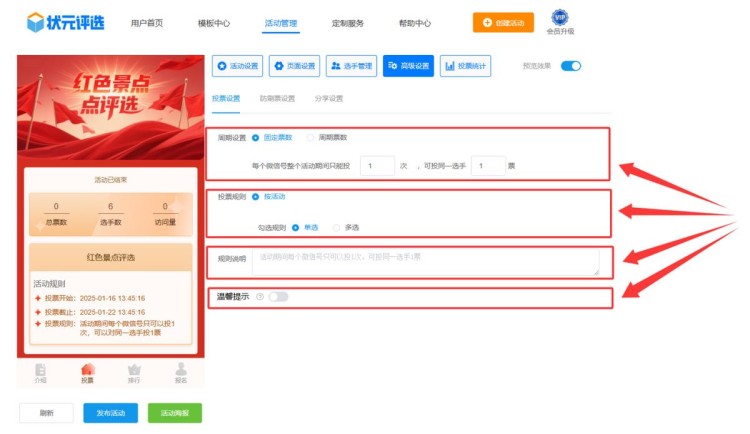The width and height of the screenshot is (750, 434).
Task: Open the 排行 ranking crown icon
Action: pyautogui.click(x=134, y=370)
